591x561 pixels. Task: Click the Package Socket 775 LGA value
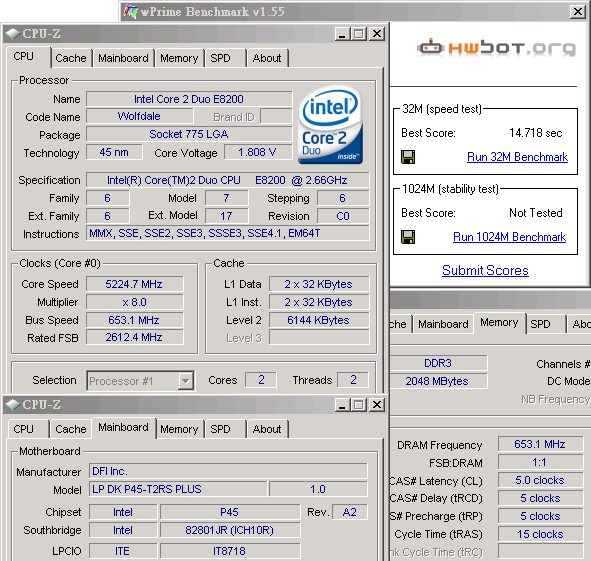click(189, 134)
